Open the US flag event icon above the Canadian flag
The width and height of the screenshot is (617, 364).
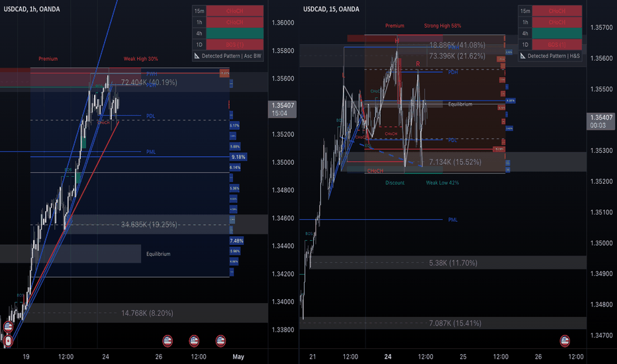pos(8,326)
